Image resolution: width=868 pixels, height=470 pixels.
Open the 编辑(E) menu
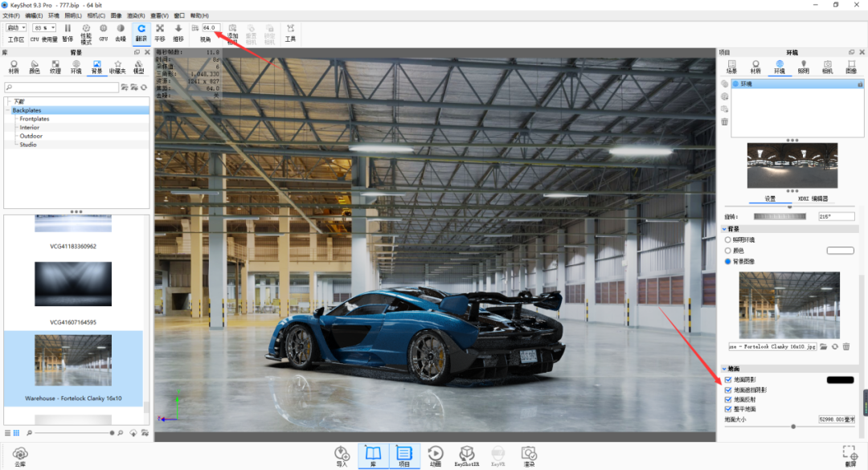pos(34,15)
